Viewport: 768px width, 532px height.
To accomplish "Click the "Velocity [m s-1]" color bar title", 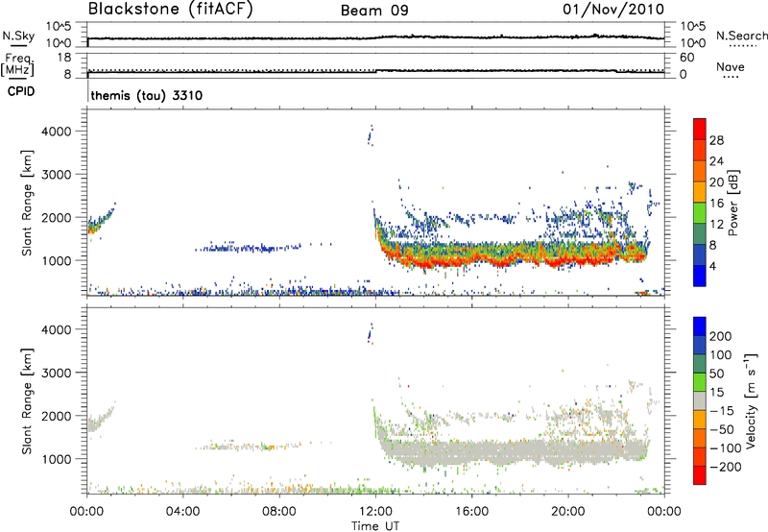I will click(x=751, y=400).
